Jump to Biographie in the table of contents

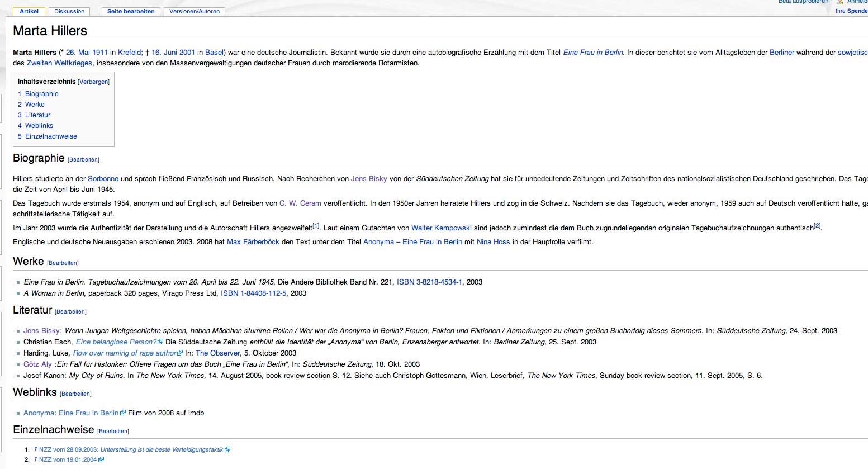41,94
